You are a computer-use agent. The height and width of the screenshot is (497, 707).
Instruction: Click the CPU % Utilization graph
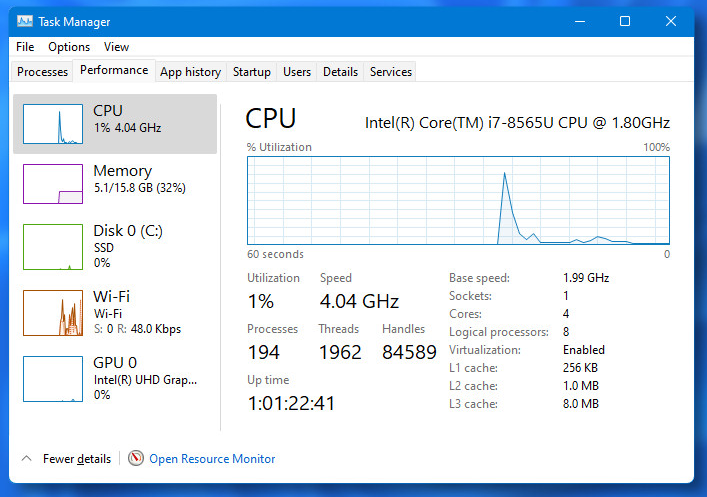458,201
